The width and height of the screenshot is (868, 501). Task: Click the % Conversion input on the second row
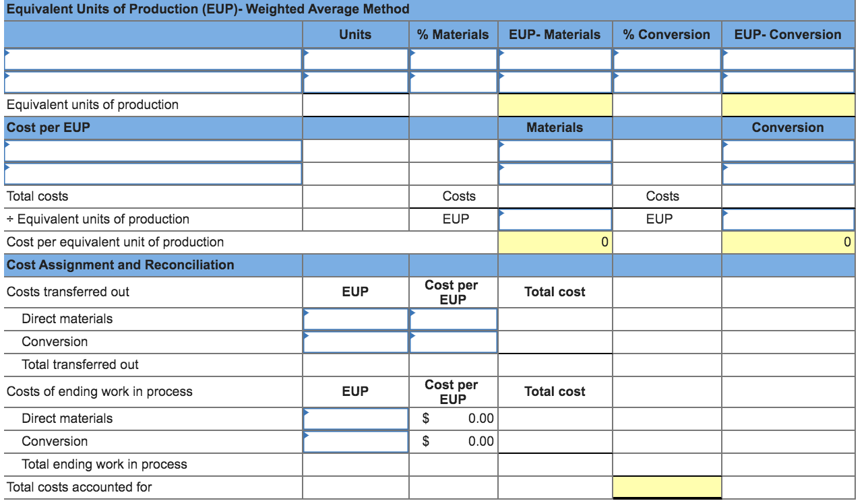(x=666, y=81)
